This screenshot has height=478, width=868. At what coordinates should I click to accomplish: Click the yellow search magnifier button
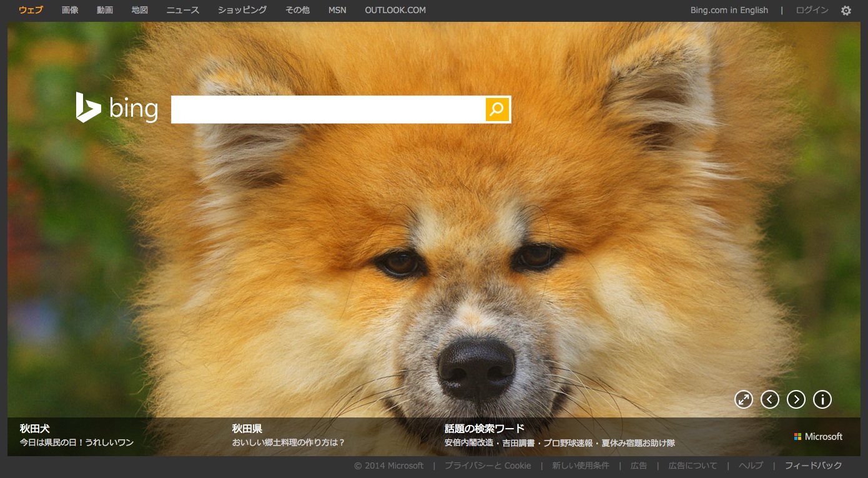(x=497, y=110)
